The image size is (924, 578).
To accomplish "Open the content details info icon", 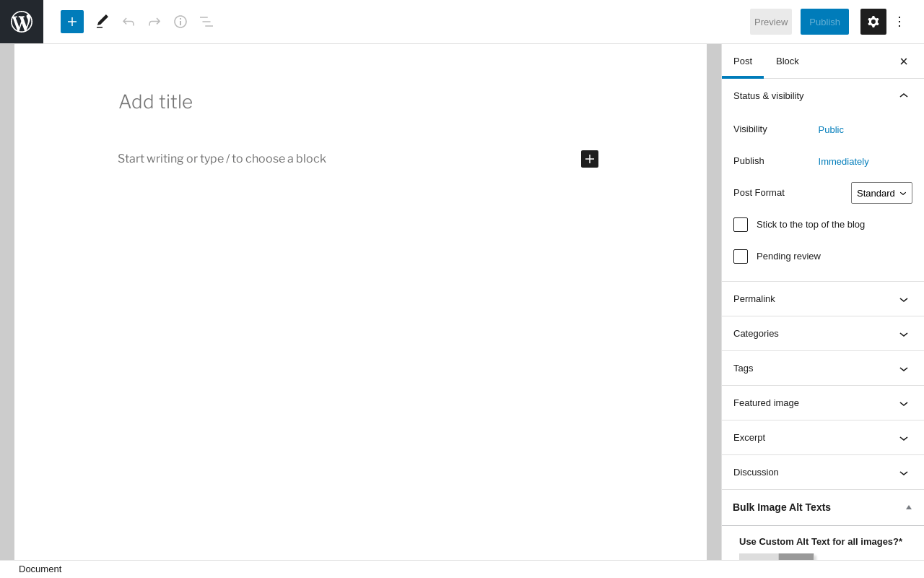I will point(180,22).
